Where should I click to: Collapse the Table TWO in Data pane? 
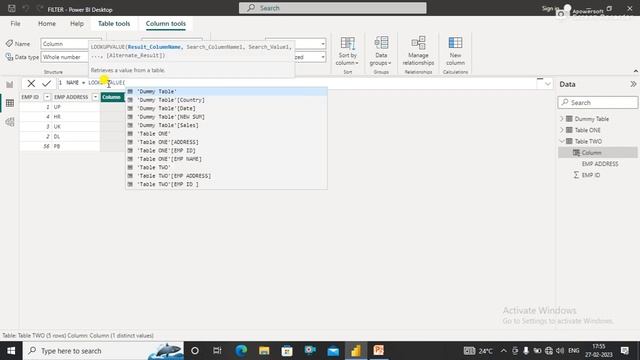click(x=562, y=141)
